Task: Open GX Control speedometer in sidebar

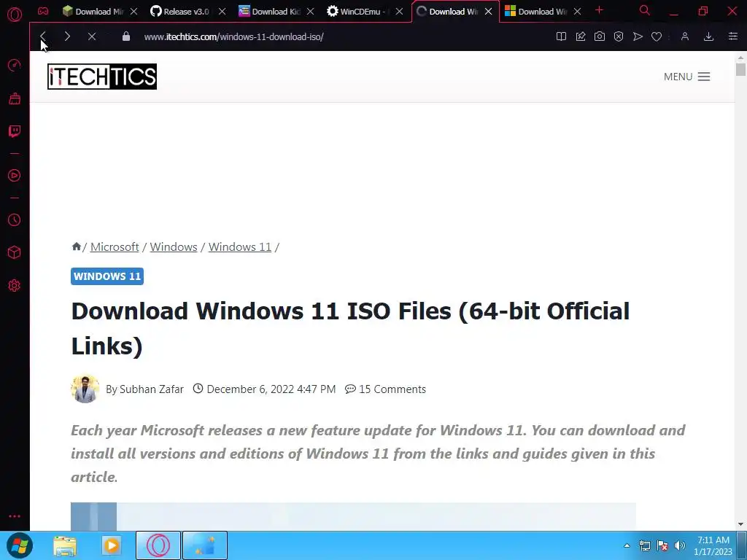Action: (15, 65)
